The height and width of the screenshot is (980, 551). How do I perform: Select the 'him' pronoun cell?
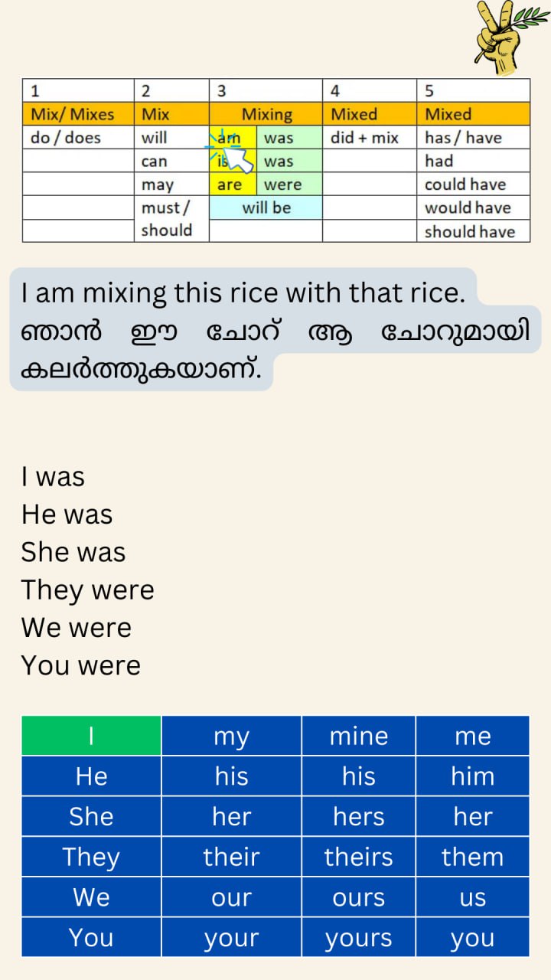472,776
